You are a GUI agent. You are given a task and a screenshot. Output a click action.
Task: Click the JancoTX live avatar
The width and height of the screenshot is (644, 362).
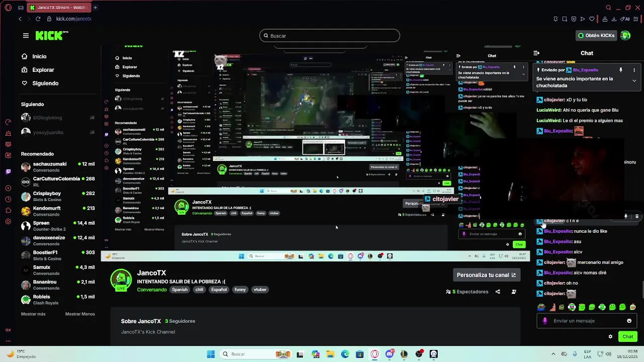pos(121,280)
